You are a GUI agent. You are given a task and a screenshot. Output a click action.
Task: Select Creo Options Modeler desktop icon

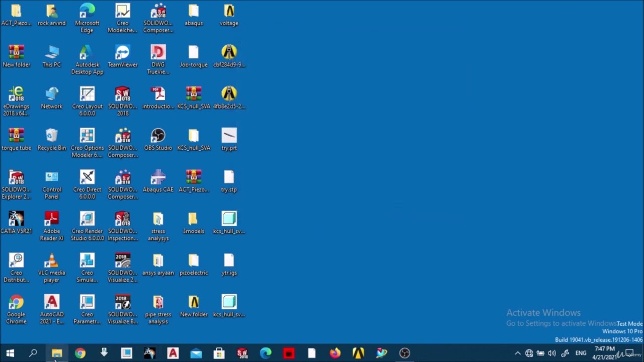pos(87,143)
